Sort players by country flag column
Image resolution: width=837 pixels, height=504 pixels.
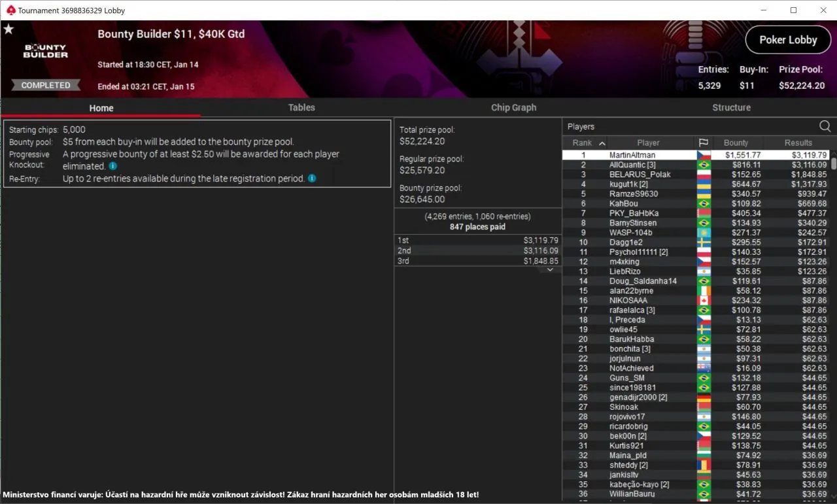pyautogui.click(x=704, y=143)
